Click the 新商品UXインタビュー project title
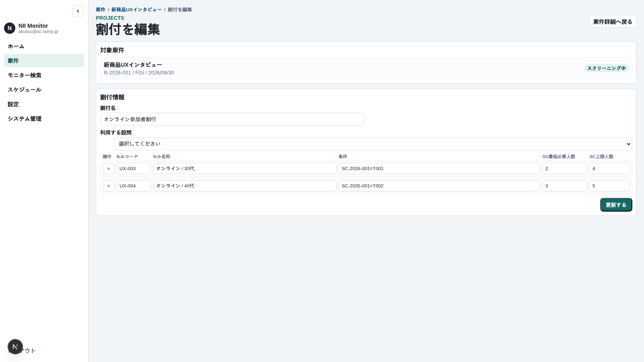 tap(133, 65)
